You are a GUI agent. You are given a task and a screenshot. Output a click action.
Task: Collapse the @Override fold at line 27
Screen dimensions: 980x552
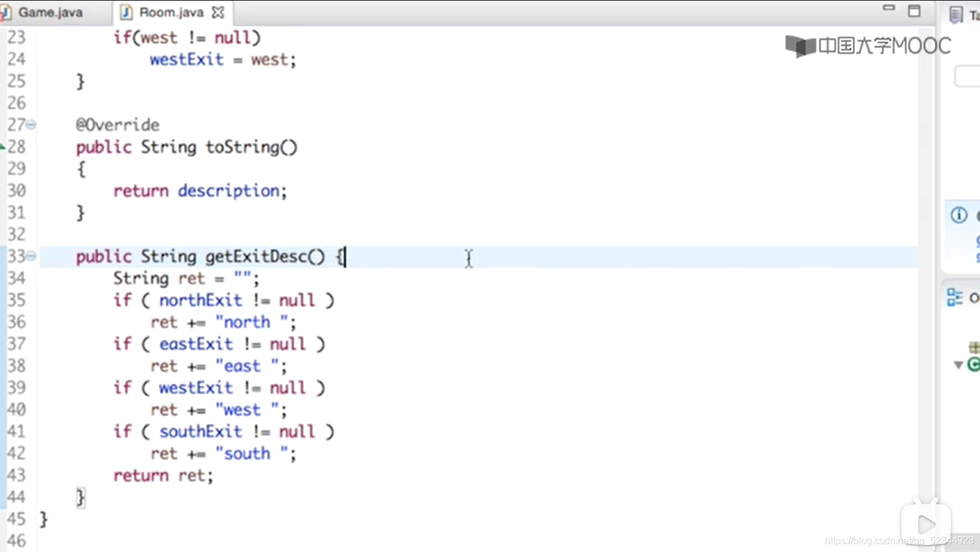(31, 124)
